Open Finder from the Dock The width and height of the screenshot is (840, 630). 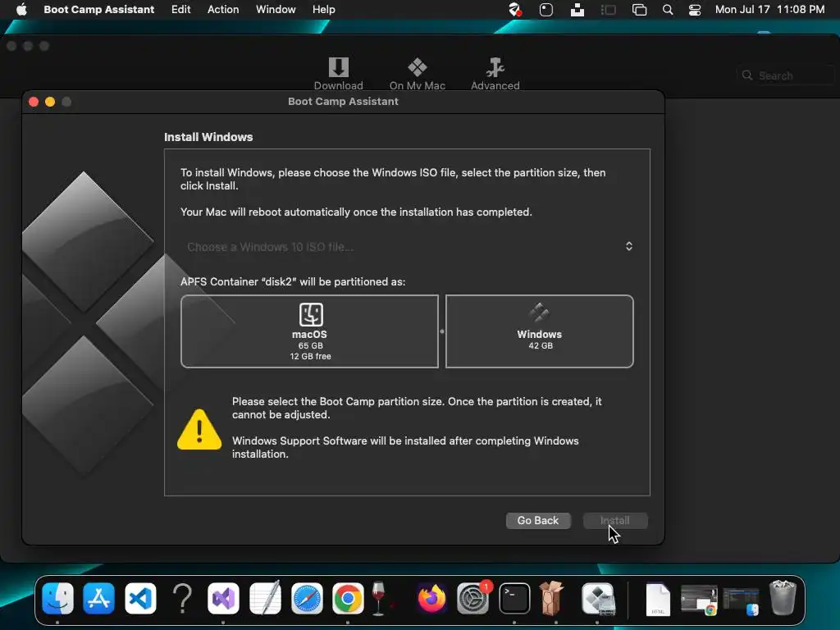coord(57,598)
